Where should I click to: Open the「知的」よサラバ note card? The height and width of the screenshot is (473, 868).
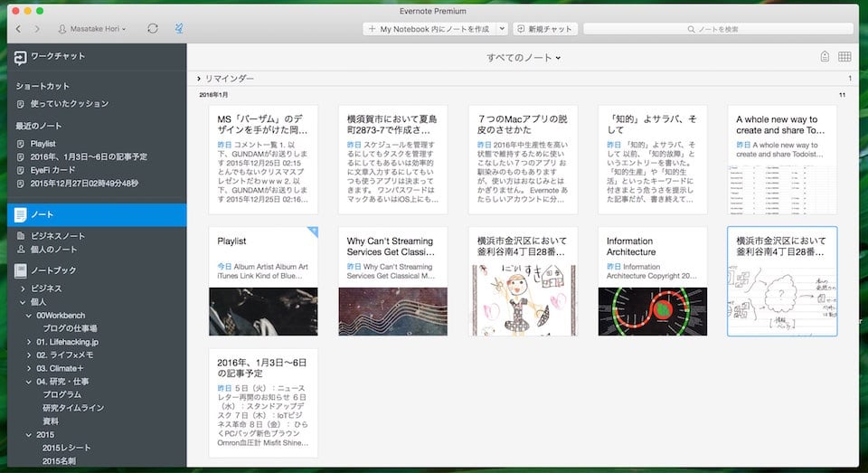pyautogui.click(x=653, y=159)
